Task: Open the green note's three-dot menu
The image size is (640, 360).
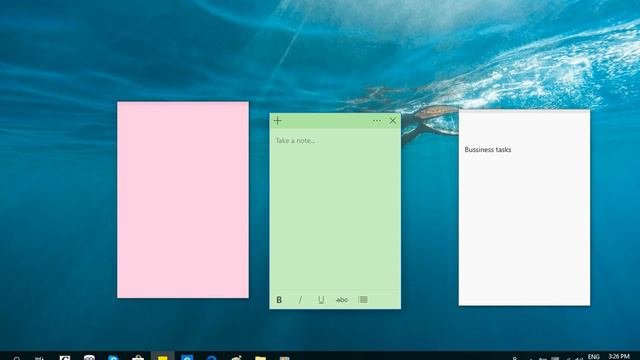Action: (x=377, y=121)
